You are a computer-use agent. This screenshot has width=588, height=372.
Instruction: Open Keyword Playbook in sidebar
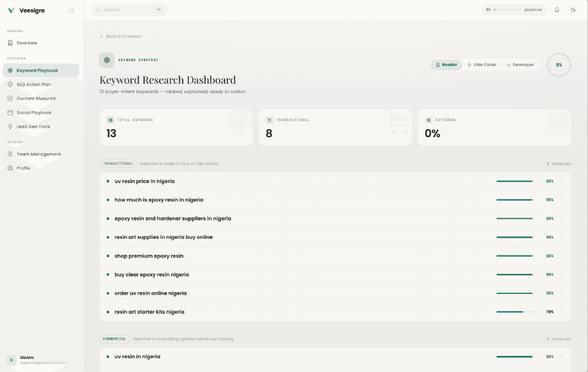[41, 71]
